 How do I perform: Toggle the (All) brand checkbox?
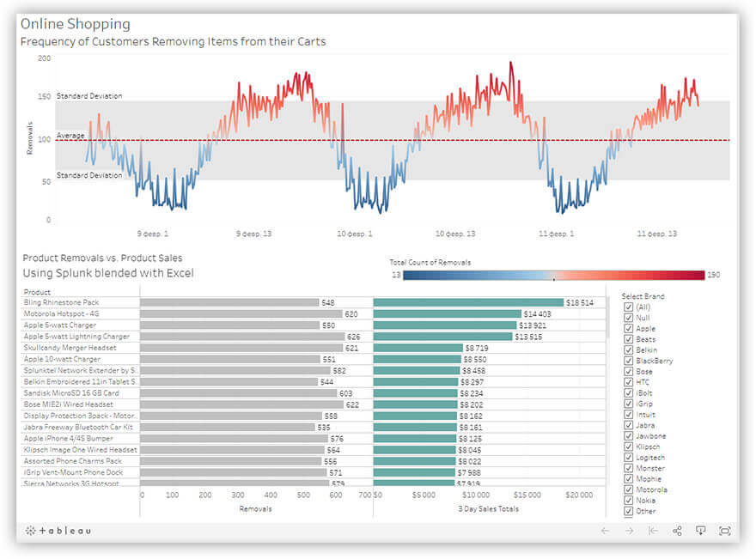point(628,307)
